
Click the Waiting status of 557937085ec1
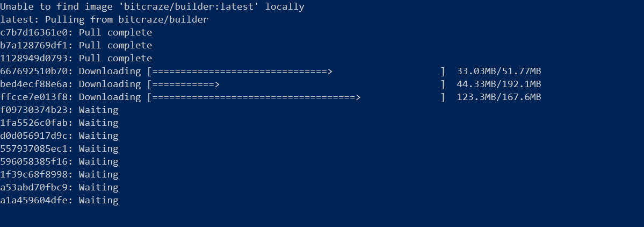tap(99, 148)
